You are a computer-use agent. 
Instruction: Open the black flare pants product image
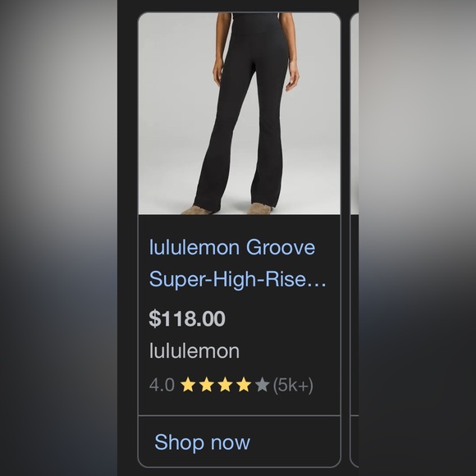[x=239, y=113]
